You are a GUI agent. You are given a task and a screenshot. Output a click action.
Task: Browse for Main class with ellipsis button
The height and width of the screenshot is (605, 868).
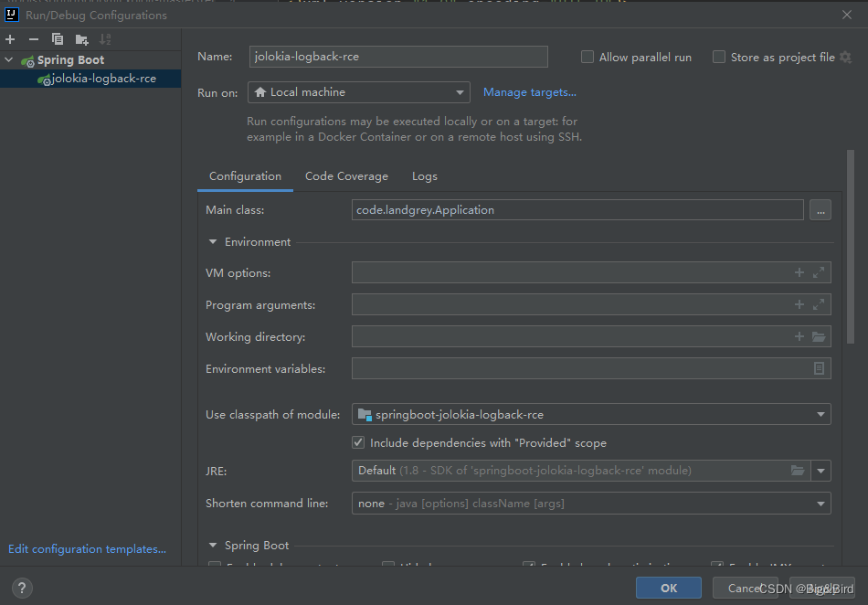click(x=820, y=210)
